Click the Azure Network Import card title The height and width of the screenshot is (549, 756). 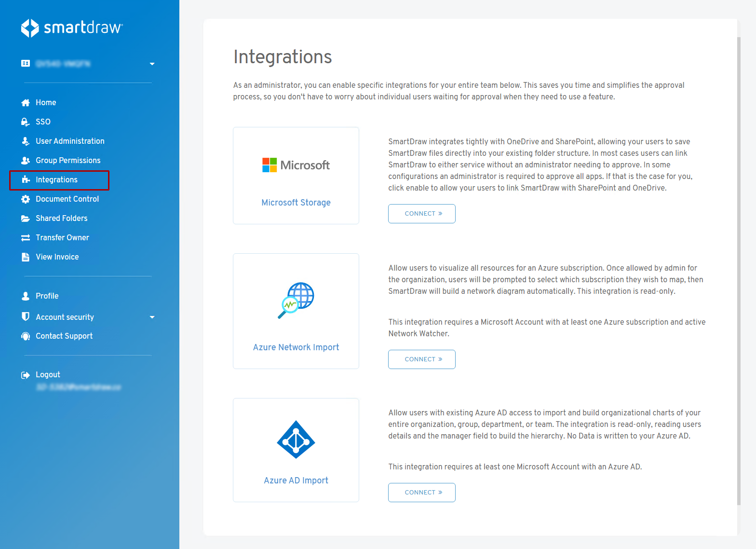point(296,347)
